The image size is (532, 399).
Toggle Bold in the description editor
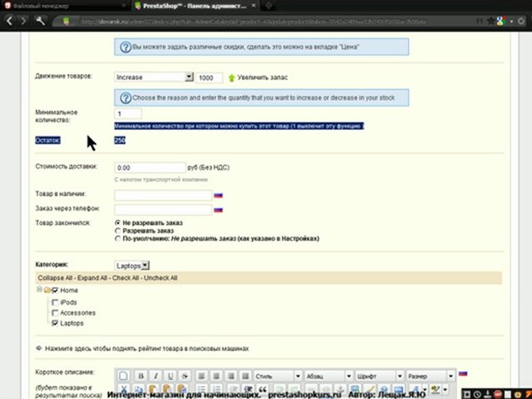(x=141, y=376)
